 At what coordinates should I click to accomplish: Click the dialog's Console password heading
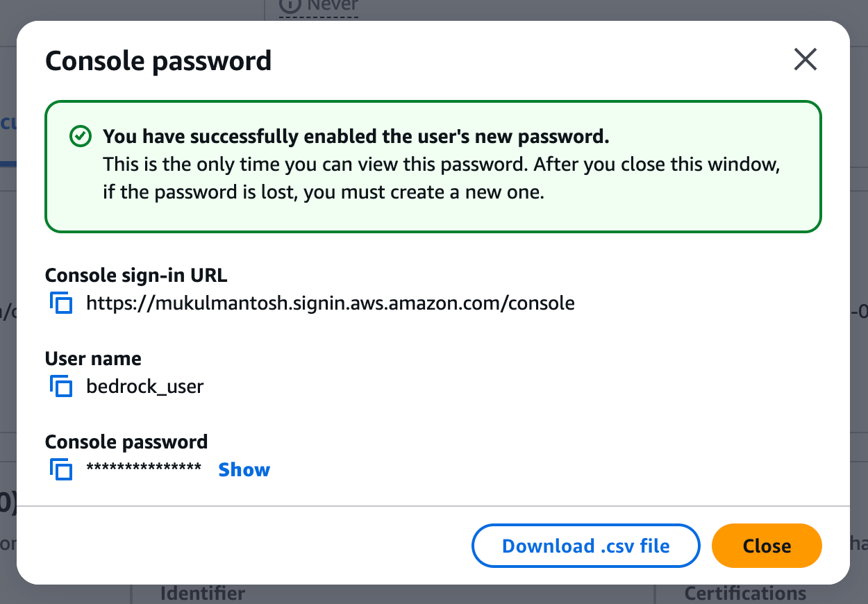tap(158, 61)
